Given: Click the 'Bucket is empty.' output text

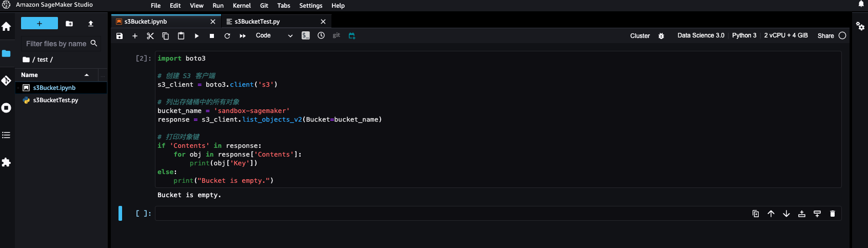Looking at the screenshot, I should tap(189, 195).
